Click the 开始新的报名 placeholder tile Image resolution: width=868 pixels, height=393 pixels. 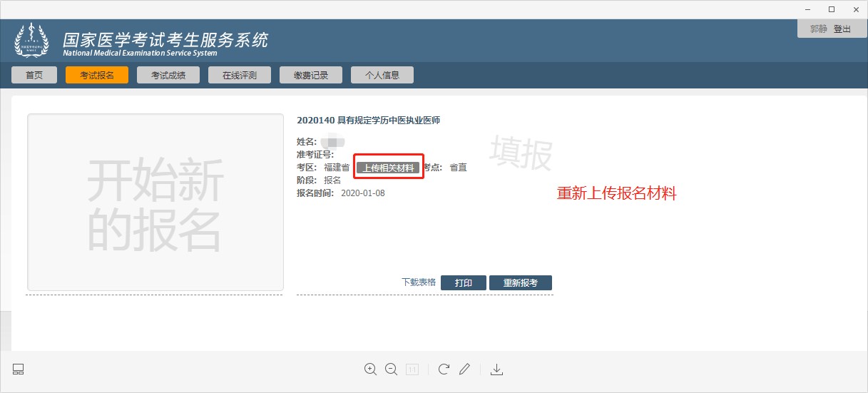click(155, 203)
